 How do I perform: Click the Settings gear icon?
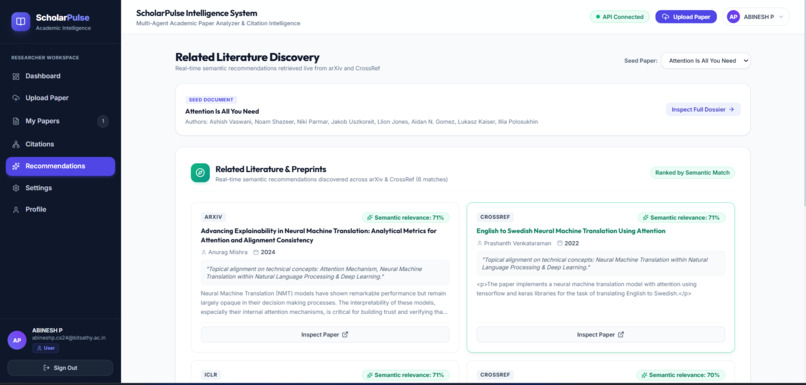(16, 188)
